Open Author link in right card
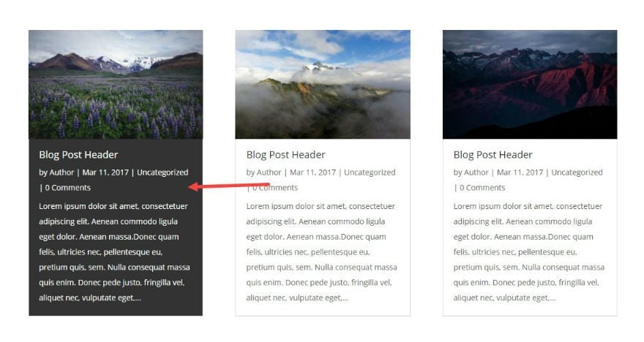Screen dimensions: 644x342 point(476,172)
